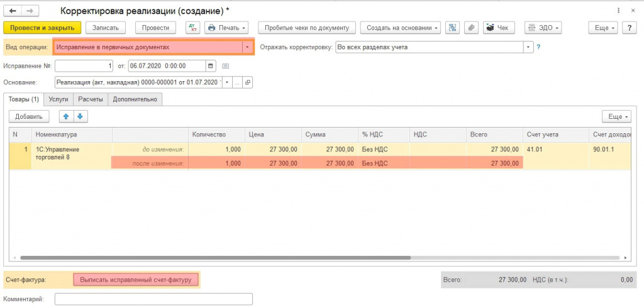Viewport: 644px width, 308px height.
Task: Expand the Печать dropdown
Action: point(226,28)
